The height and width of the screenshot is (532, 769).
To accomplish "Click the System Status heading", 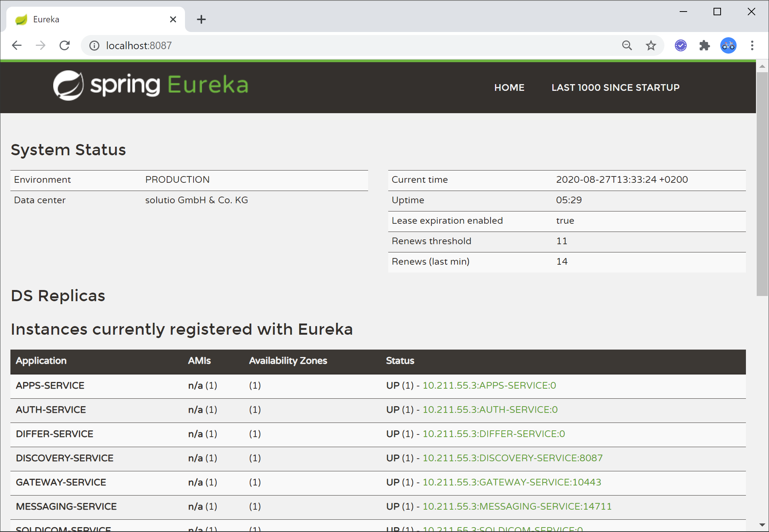I will click(68, 150).
